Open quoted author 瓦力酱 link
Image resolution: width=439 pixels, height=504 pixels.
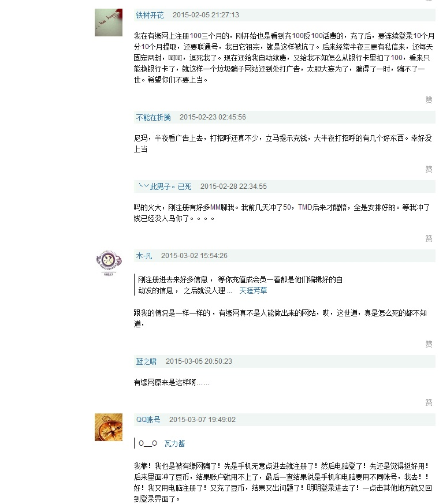click(x=174, y=443)
